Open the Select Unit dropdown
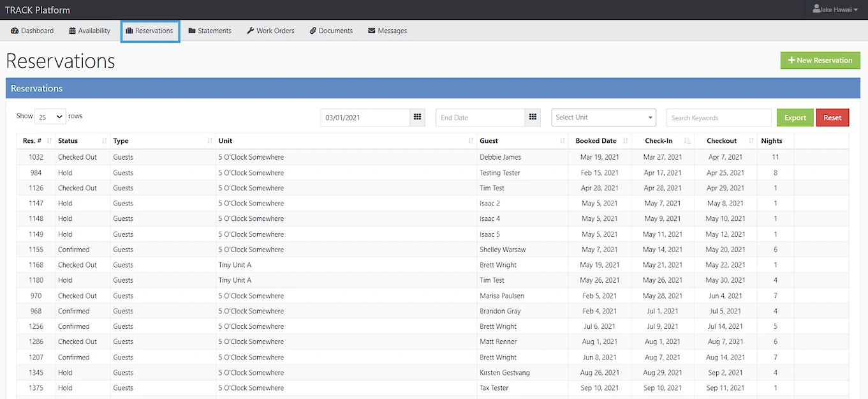The width and height of the screenshot is (868, 399). point(603,117)
